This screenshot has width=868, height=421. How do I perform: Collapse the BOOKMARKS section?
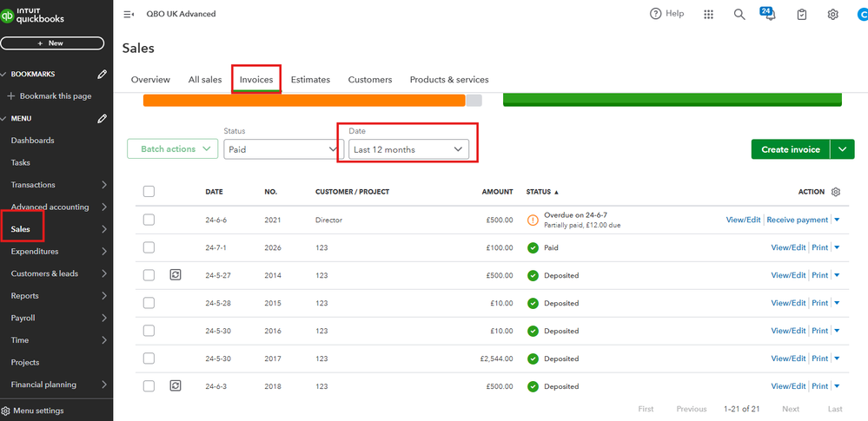click(x=4, y=74)
